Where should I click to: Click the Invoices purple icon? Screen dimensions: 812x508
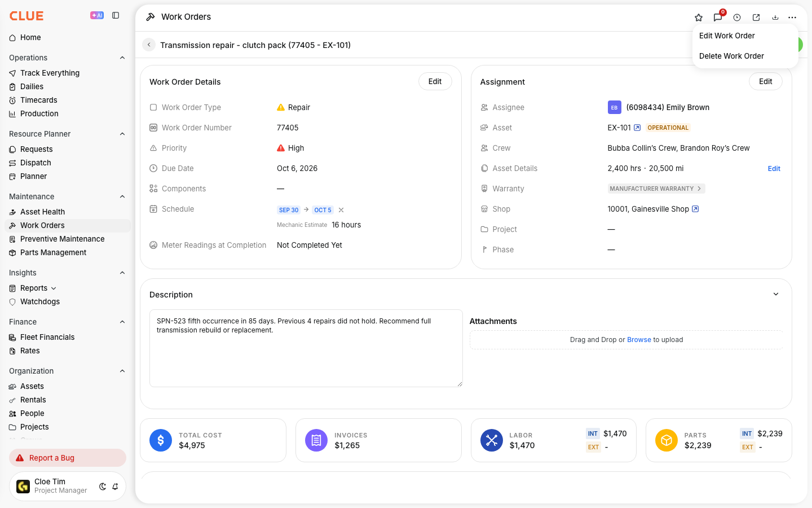click(x=316, y=440)
